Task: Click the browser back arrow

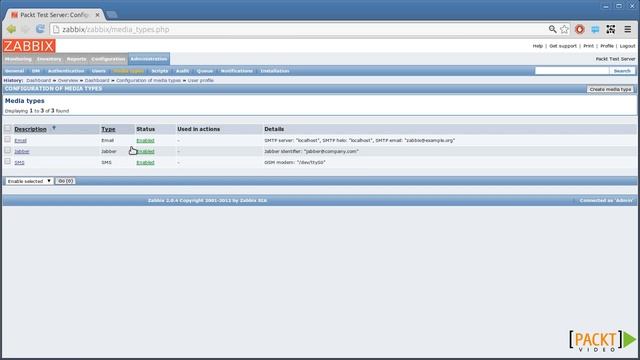Action: 11,29
